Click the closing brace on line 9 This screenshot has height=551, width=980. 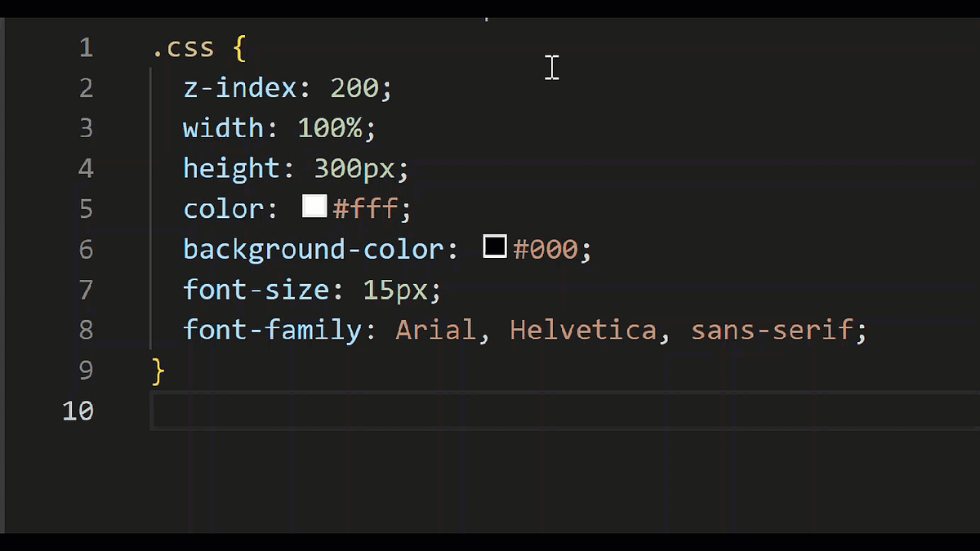coord(156,370)
